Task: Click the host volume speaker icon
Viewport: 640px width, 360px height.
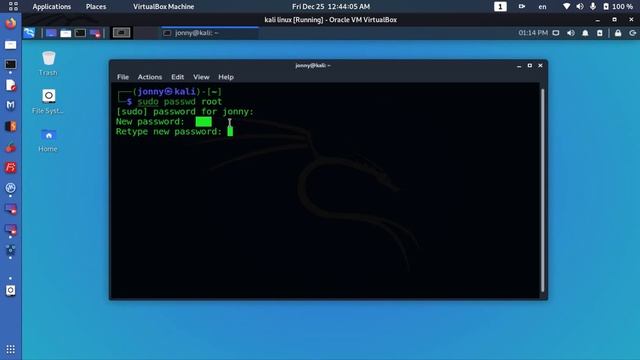Action: click(580, 6)
